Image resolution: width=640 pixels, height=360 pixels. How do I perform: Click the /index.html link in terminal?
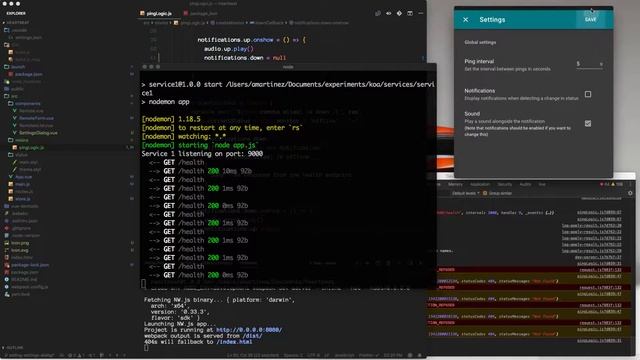tap(234, 342)
